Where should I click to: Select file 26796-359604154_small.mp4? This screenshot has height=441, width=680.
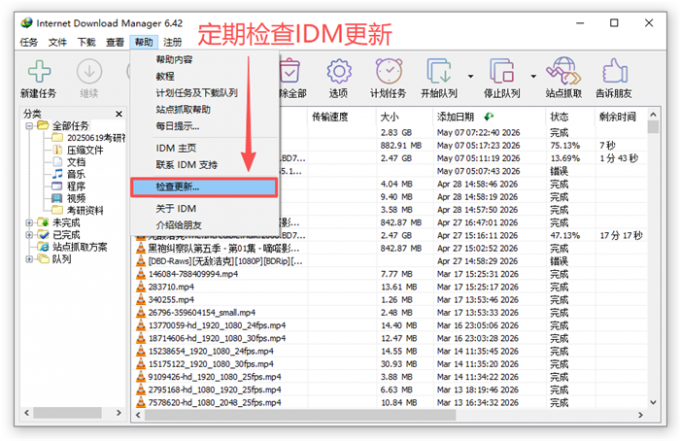(x=202, y=313)
